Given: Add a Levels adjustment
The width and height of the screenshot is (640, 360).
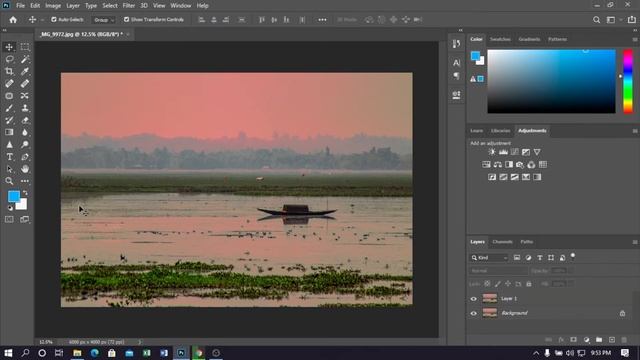Looking at the screenshot, I should click(503, 152).
